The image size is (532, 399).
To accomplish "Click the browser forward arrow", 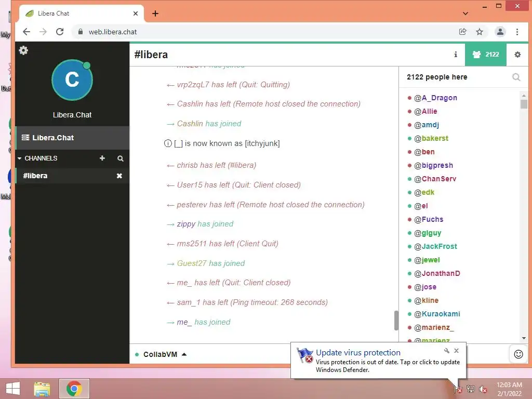I will 43,32.
